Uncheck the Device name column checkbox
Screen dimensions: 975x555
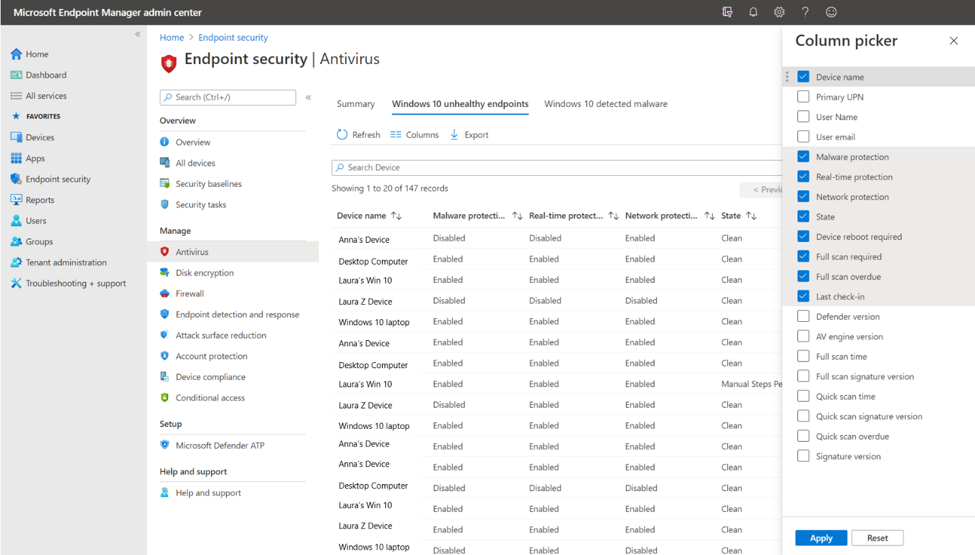(803, 76)
